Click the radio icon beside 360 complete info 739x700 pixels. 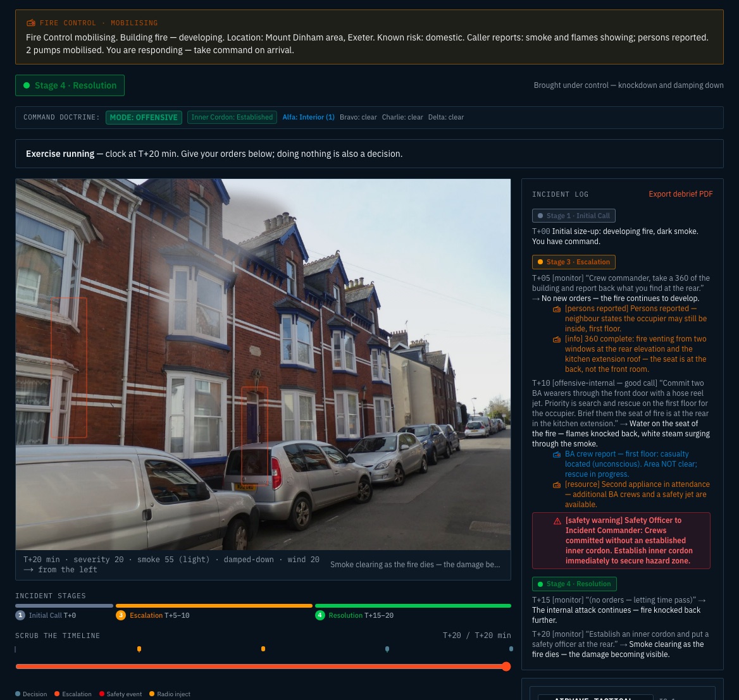click(x=557, y=339)
